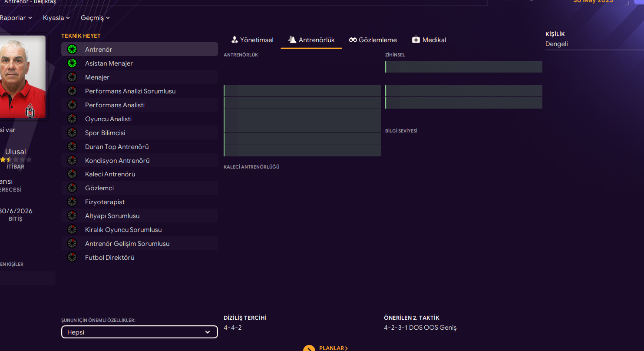Image resolution: width=644 pixels, height=351 pixels.
Task: Click the Antrenör role rating wheel icon
Action: coord(72,50)
